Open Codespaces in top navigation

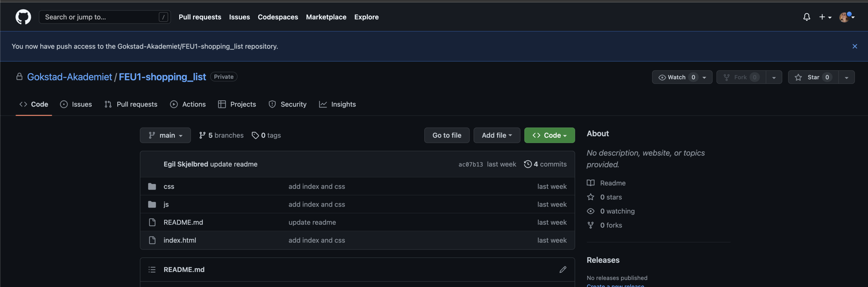(x=278, y=17)
